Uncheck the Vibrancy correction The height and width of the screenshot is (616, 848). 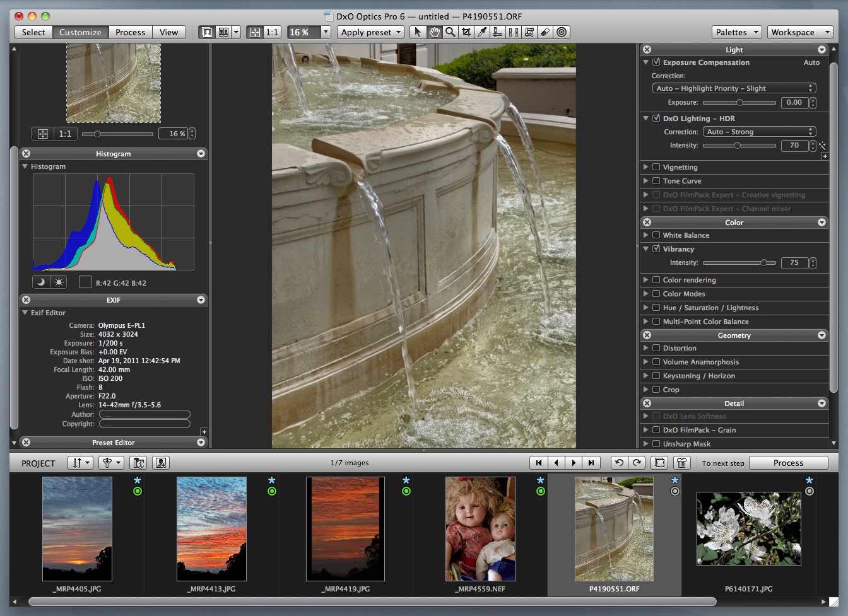[x=656, y=249]
